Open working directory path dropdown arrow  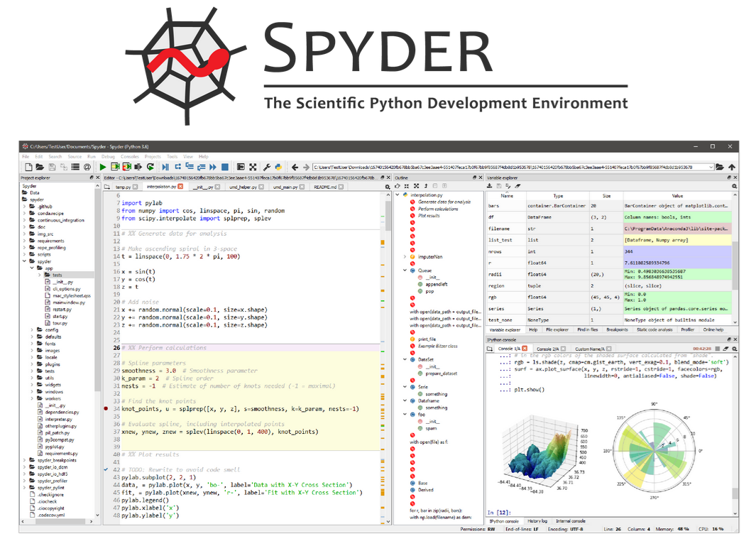click(711, 167)
